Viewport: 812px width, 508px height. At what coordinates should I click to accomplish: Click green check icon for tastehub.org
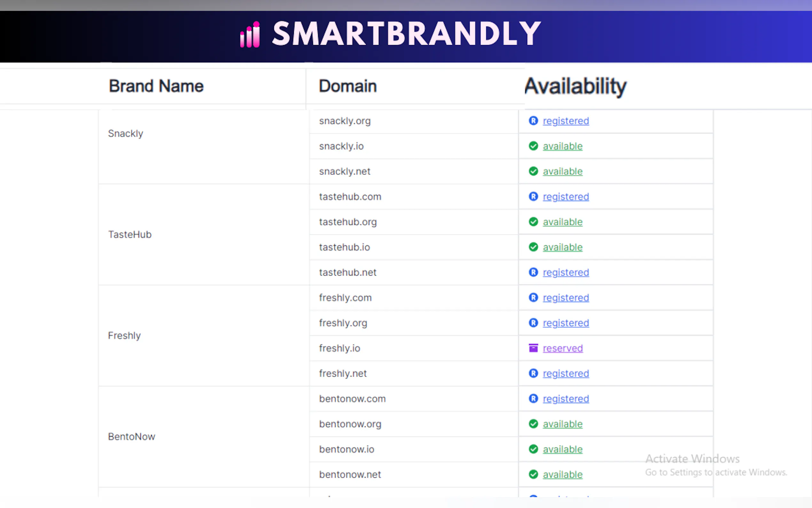(533, 222)
